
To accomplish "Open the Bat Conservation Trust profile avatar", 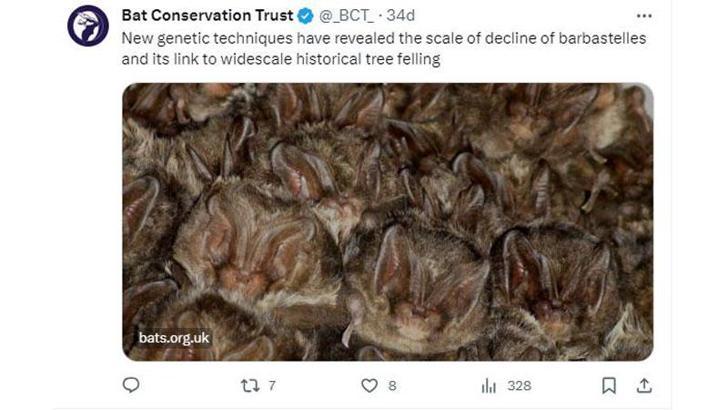I will [87, 26].
